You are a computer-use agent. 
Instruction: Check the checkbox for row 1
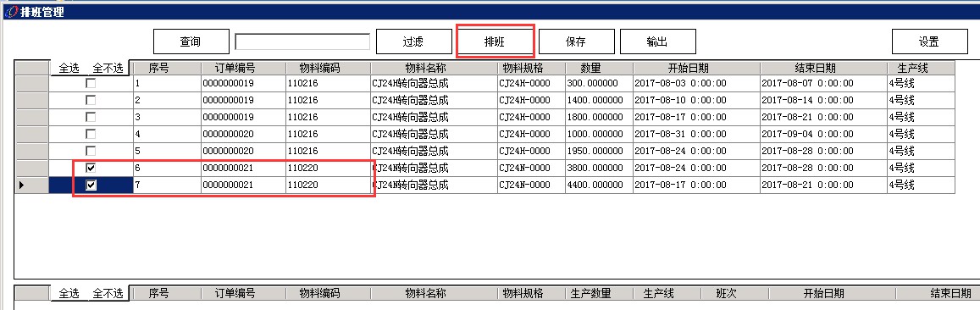91,83
